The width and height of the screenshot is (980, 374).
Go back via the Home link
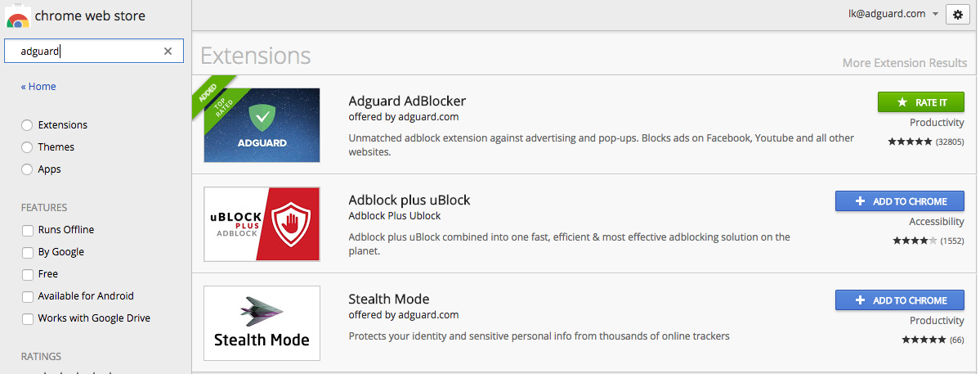38,86
